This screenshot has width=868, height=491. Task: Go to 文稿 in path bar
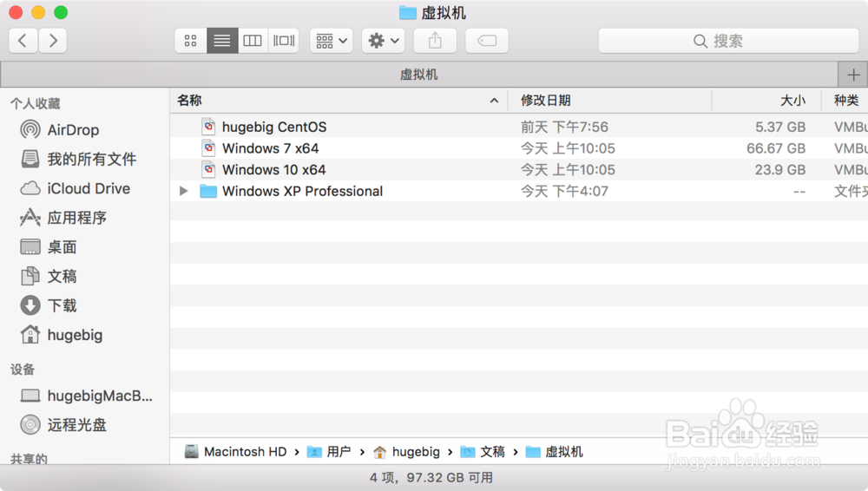click(x=482, y=452)
